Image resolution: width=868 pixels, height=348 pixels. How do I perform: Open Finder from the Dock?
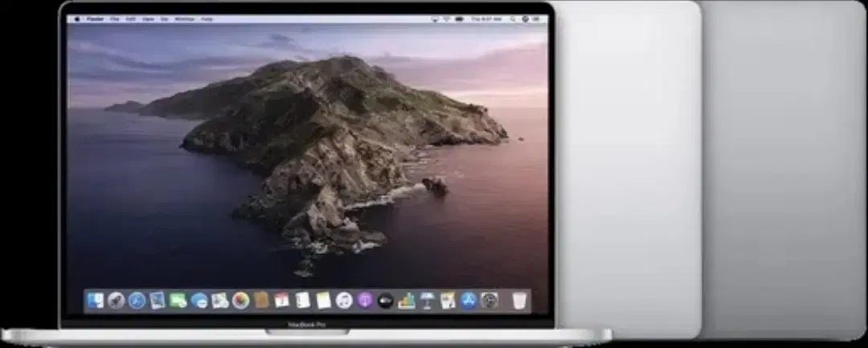click(95, 301)
